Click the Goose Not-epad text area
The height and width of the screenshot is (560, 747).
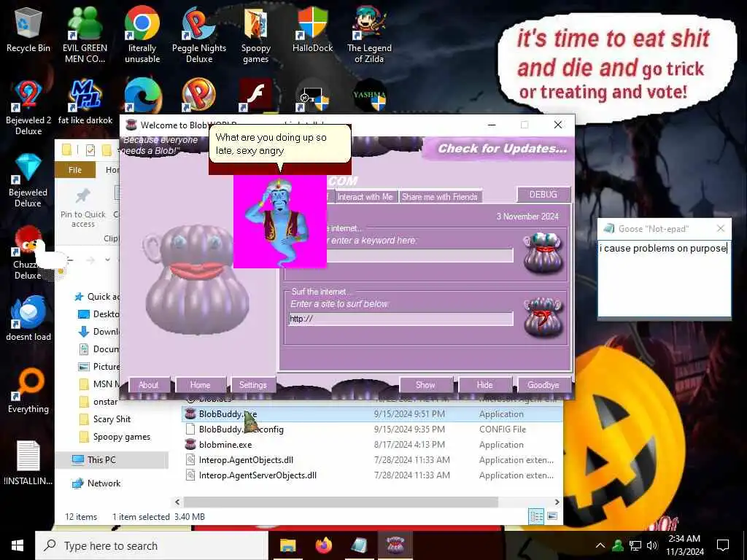664,279
